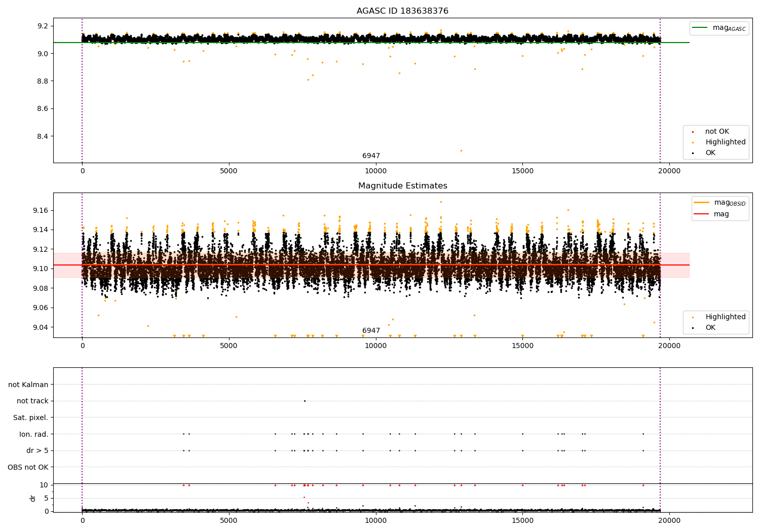This screenshot has width=760, height=532.
Task: Select the 'OBS not OK' axis label
Action: coord(28,467)
